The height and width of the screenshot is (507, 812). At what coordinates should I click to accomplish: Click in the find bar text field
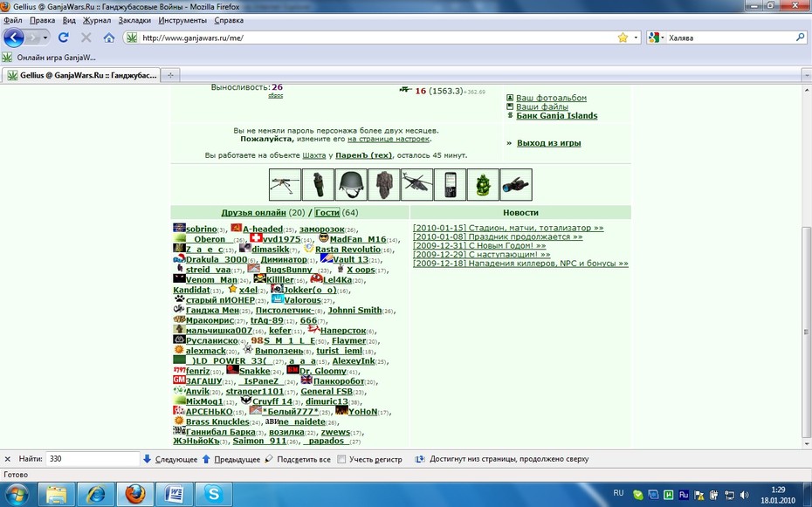click(x=93, y=459)
